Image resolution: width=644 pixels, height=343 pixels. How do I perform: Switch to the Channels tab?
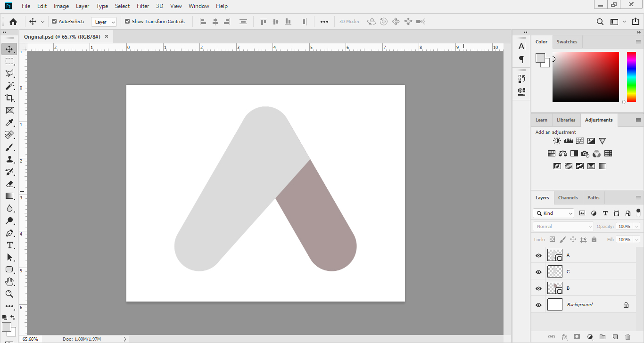(x=568, y=198)
